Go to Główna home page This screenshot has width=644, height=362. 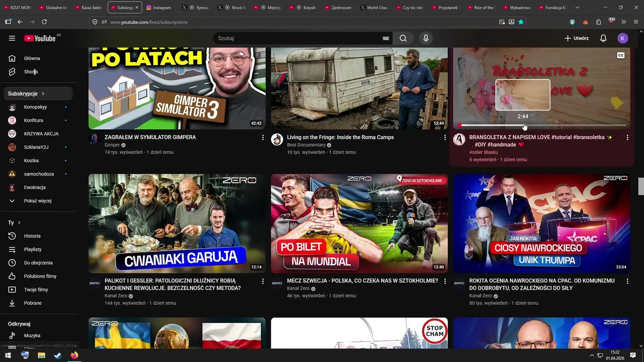point(39,58)
